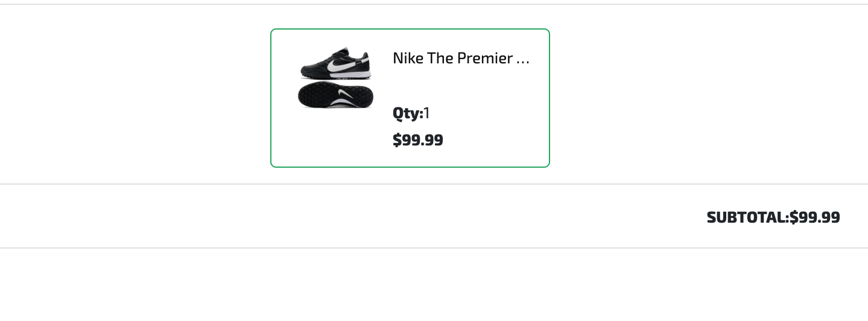Click the Nike shoe side-view thumbnail
Image resolution: width=868 pixels, height=321 pixels.
click(335, 63)
